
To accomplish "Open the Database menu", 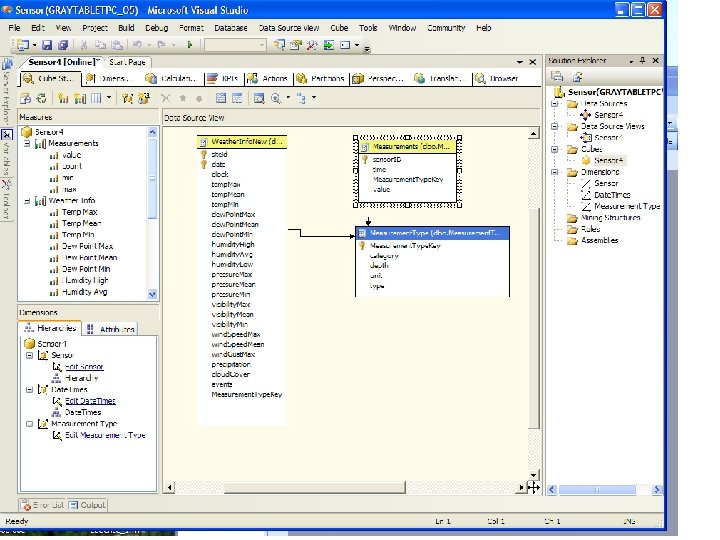I will (x=231, y=28).
